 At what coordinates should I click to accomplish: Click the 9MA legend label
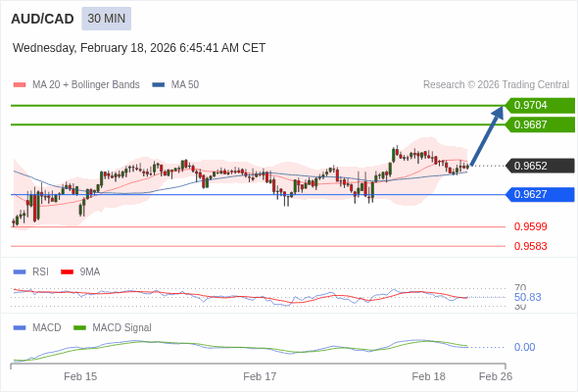(x=90, y=272)
